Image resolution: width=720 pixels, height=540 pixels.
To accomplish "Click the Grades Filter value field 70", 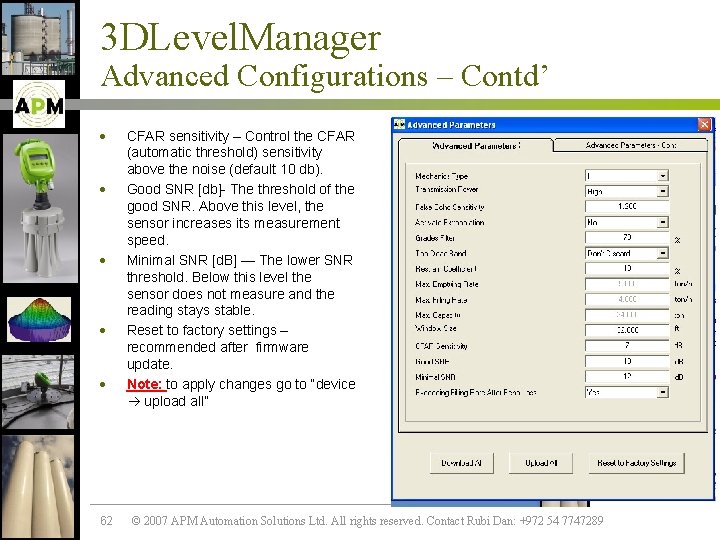I will (x=627, y=237).
